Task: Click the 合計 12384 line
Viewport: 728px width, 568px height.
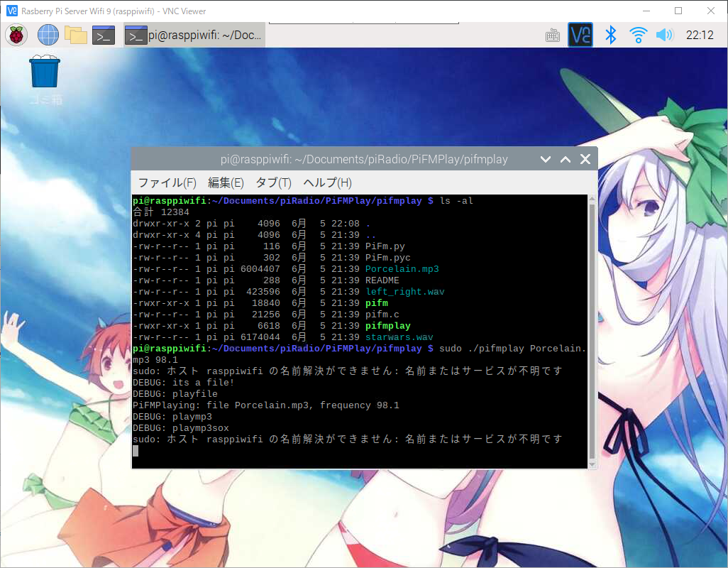Action: (161, 212)
